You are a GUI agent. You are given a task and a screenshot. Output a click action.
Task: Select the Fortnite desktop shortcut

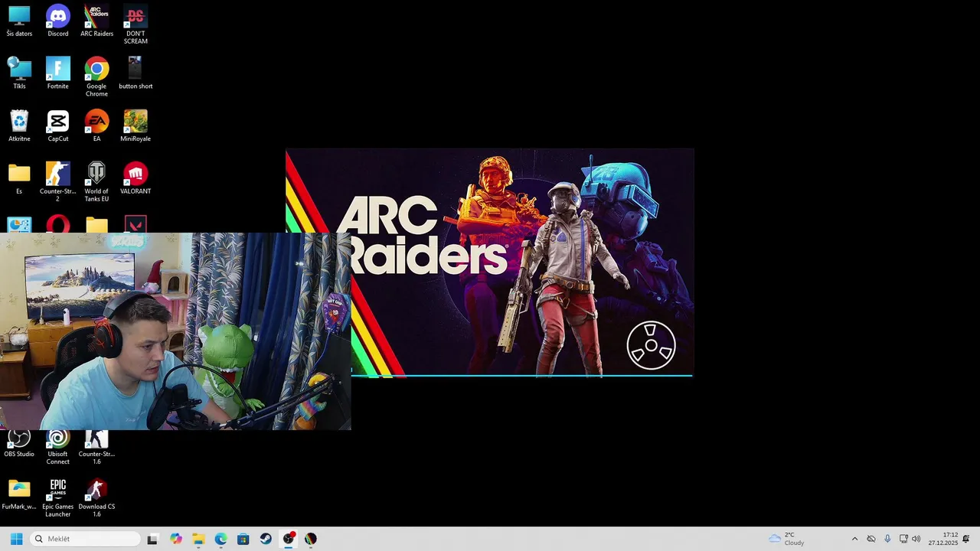pos(58,73)
